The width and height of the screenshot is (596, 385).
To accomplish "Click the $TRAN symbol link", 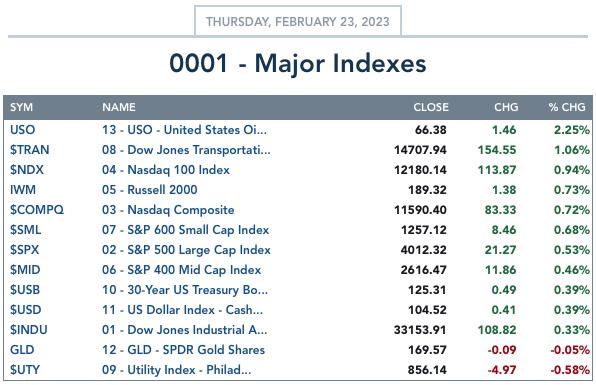I will (30, 150).
